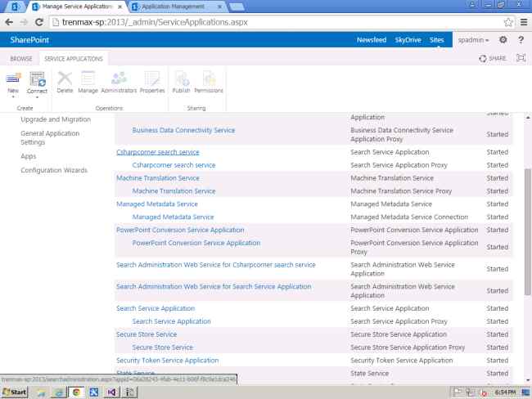Viewport: 532px width, 399px height.
Task: Open the indented Csharpcorner search service proxy link
Action: (x=174, y=165)
